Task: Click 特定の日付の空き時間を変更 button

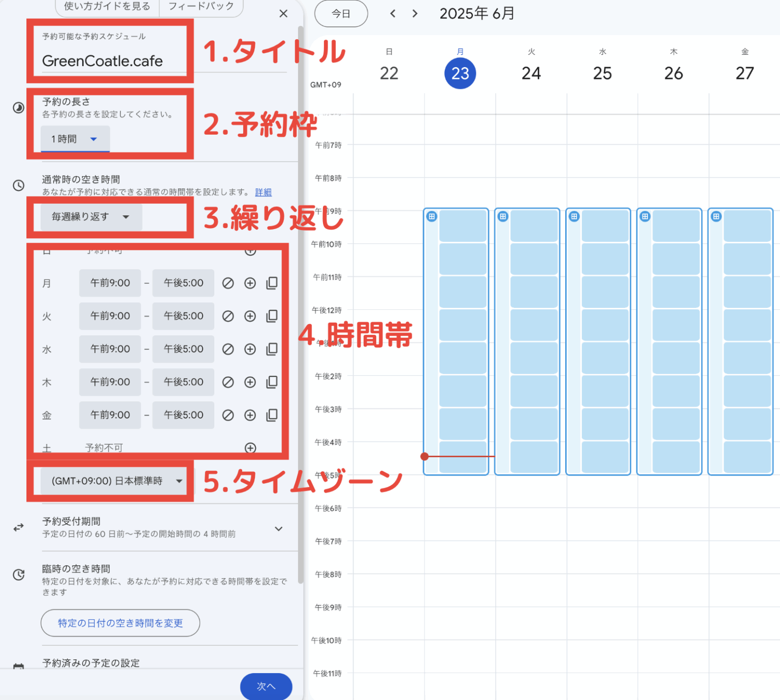Action: coord(120,623)
